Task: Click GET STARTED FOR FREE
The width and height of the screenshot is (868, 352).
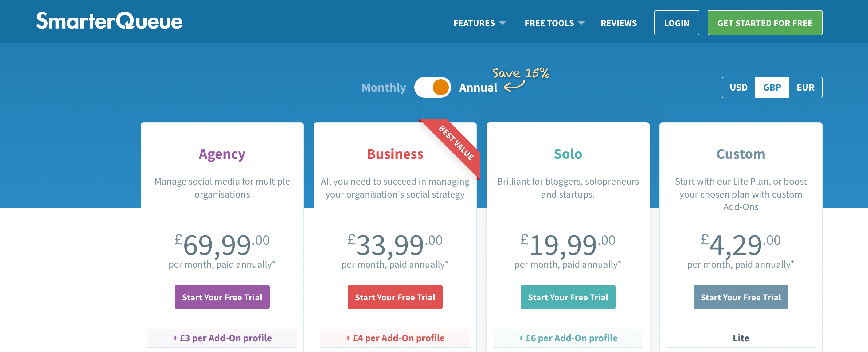Action: click(764, 22)
